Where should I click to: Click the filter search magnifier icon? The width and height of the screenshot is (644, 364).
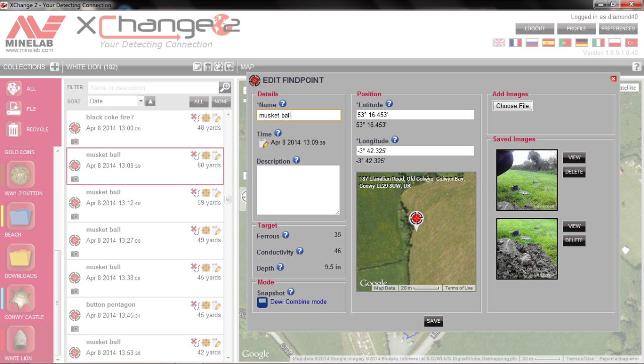(x=224, y=88)
